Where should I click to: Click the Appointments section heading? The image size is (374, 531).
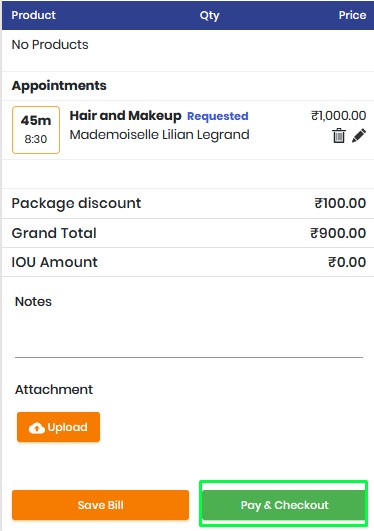pos(59,86)
